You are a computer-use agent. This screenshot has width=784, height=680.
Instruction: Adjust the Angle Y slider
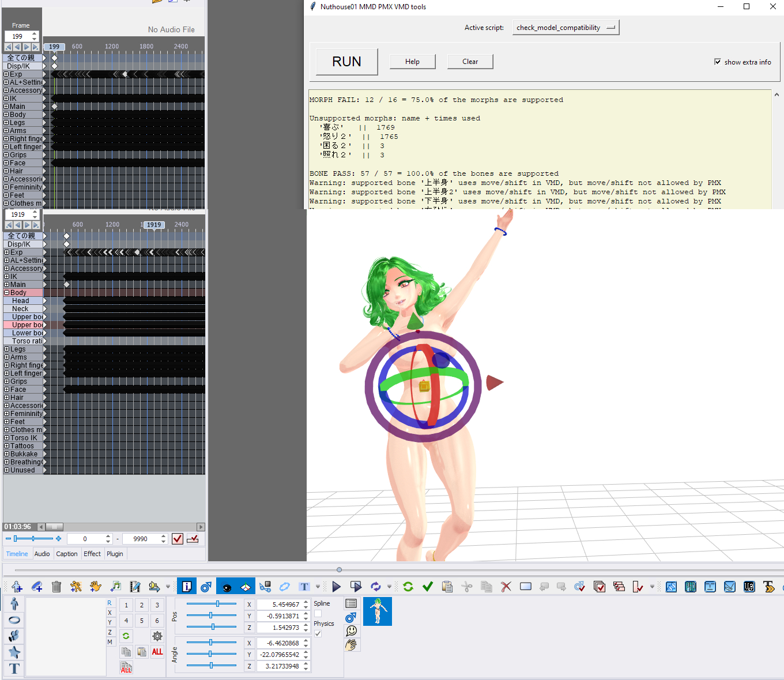(x=211, y=654)
